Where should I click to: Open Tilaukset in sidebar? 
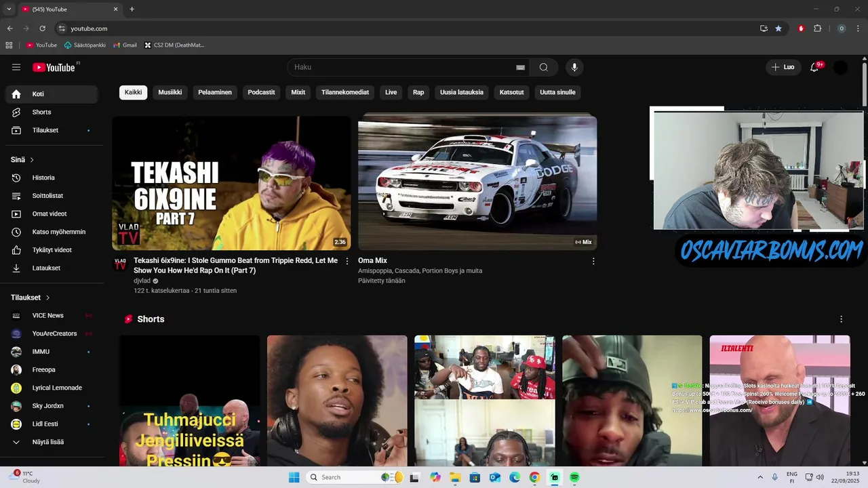point(52,130)
